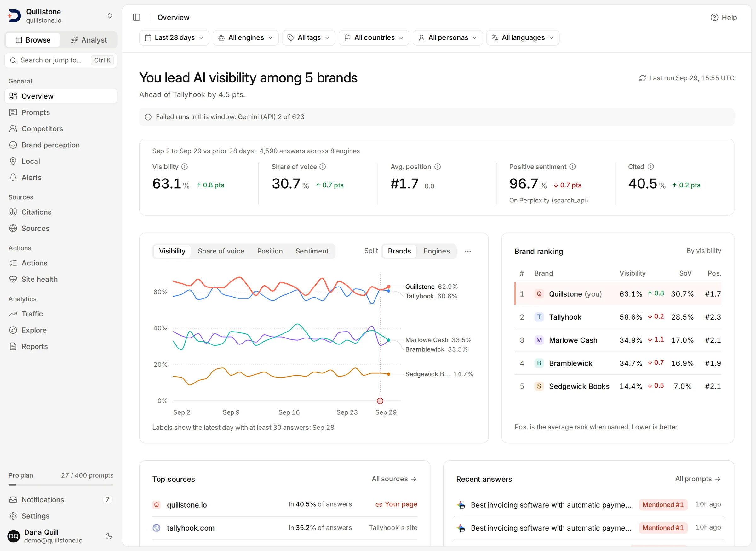Select the Sentiment chart tab
This screenshot has height=551, width=756.
tap(312, 251)
